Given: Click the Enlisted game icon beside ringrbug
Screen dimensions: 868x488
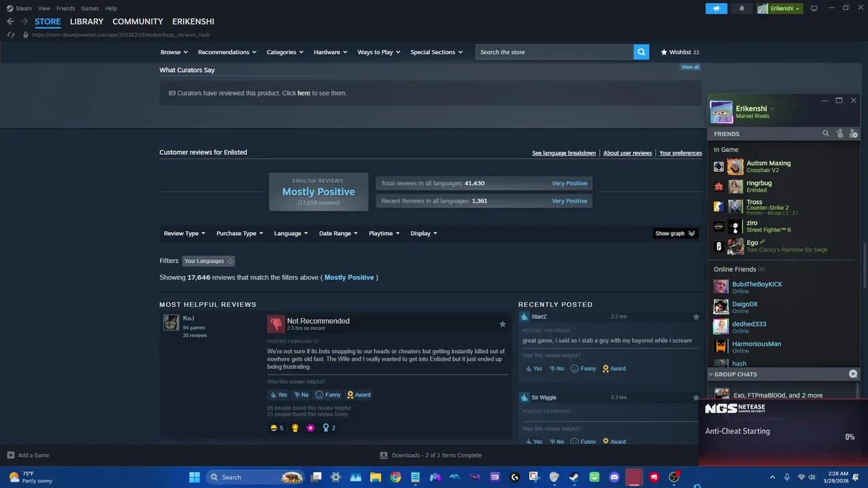Looking at the screenshot, I should (719, 186).
